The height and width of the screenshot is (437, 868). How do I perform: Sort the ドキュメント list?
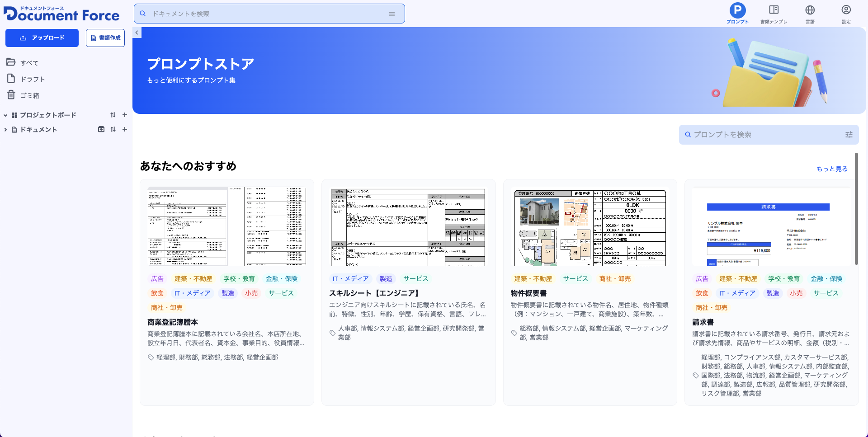coord(113,129)
